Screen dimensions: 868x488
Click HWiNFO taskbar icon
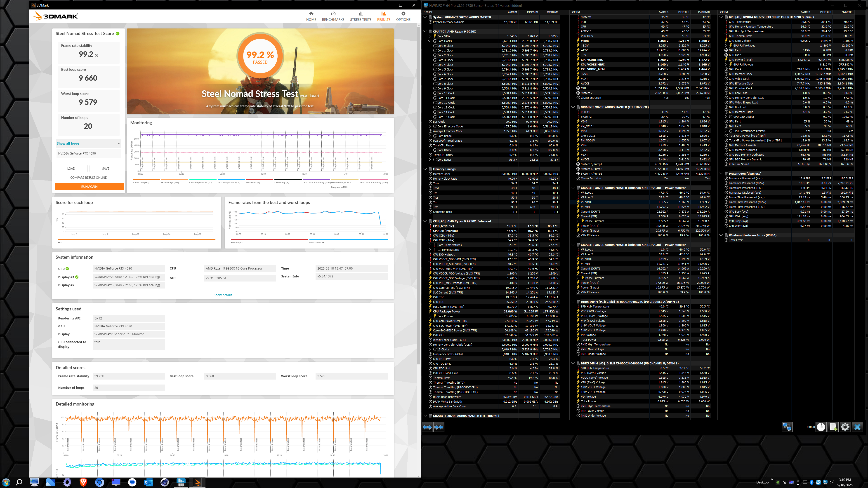(x=181, y=482)
